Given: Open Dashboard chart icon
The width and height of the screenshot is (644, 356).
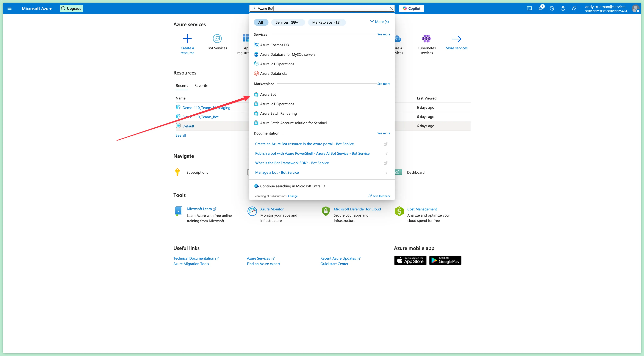Looking at the screenshot, I should pos(399,172).
